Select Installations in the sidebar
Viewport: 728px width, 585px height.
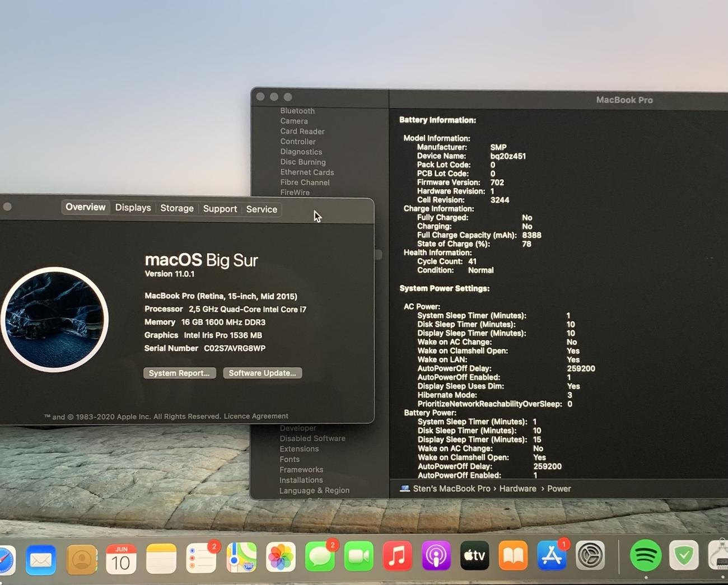(x=301, y=480)
